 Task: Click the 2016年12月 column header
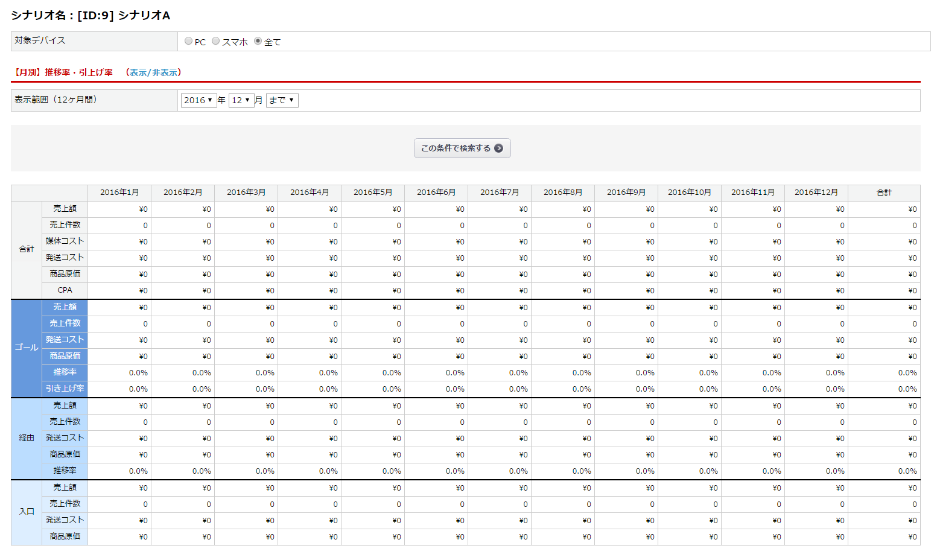pos(816,192)
